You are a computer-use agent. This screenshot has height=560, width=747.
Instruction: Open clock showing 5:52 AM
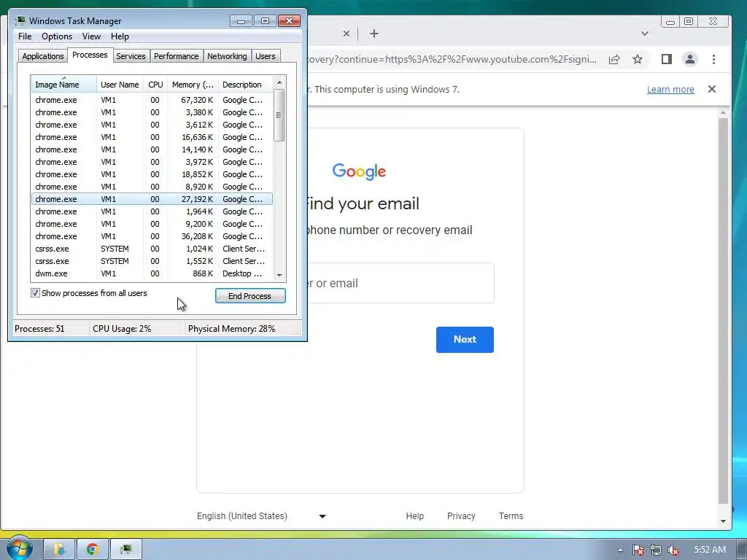pos(710,550)
